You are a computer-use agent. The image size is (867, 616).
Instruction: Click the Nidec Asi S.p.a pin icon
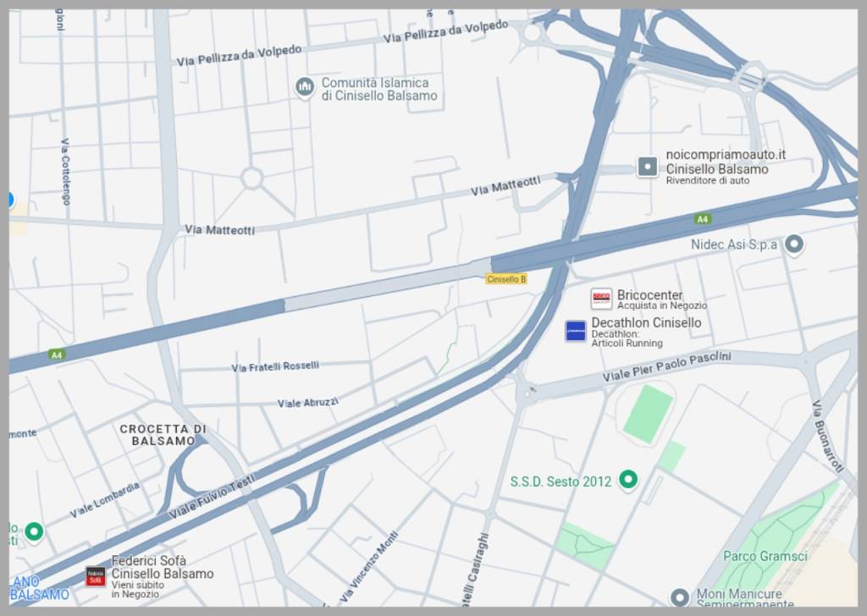coord(794,244)
